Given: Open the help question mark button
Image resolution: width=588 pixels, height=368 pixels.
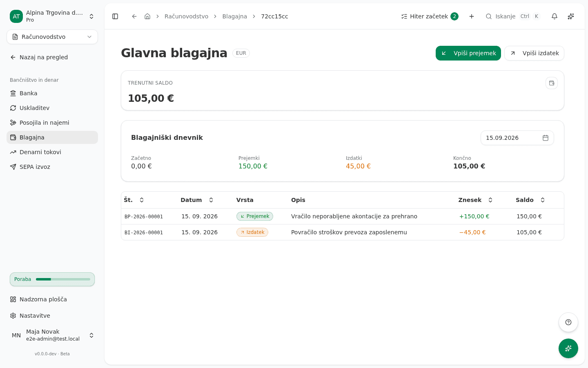Looking at the screenshot, I should coord(568,322).
